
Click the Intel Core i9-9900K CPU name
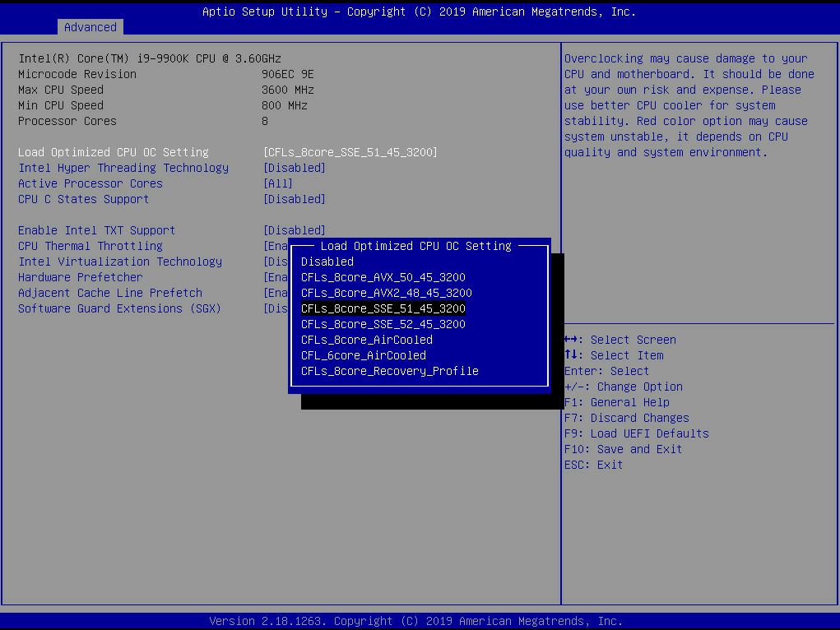click(150, 58)
